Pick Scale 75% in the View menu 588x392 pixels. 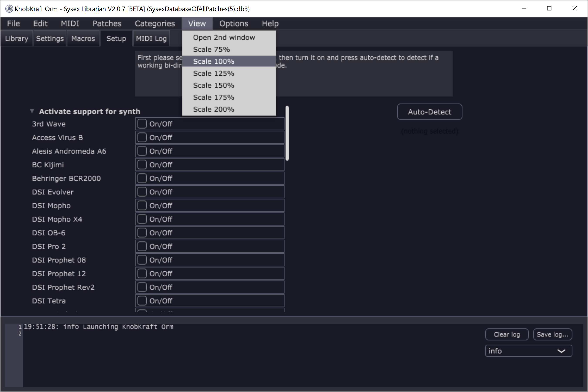click(x=211, y=49)
